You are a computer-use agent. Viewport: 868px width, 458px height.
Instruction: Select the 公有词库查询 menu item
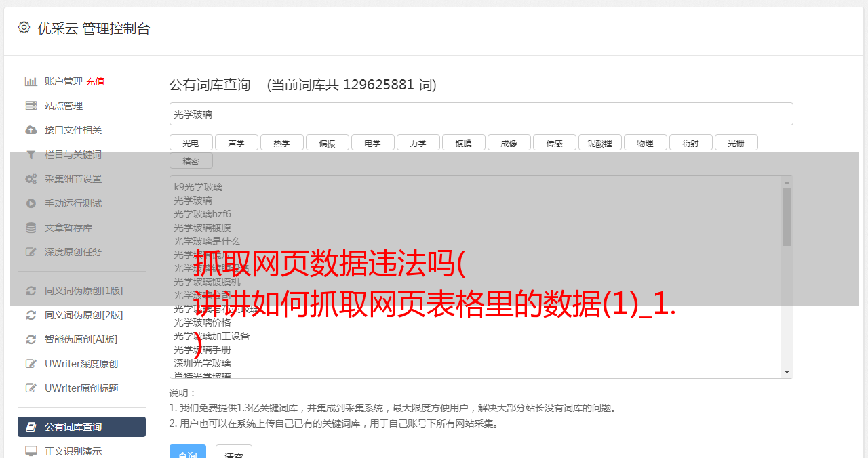point(81,427)
